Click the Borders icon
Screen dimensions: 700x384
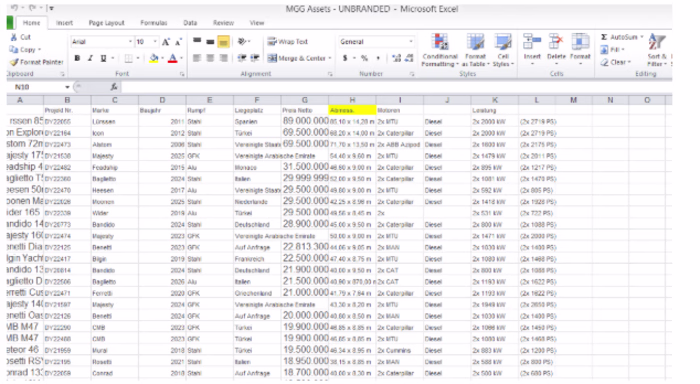click(129, 58)
